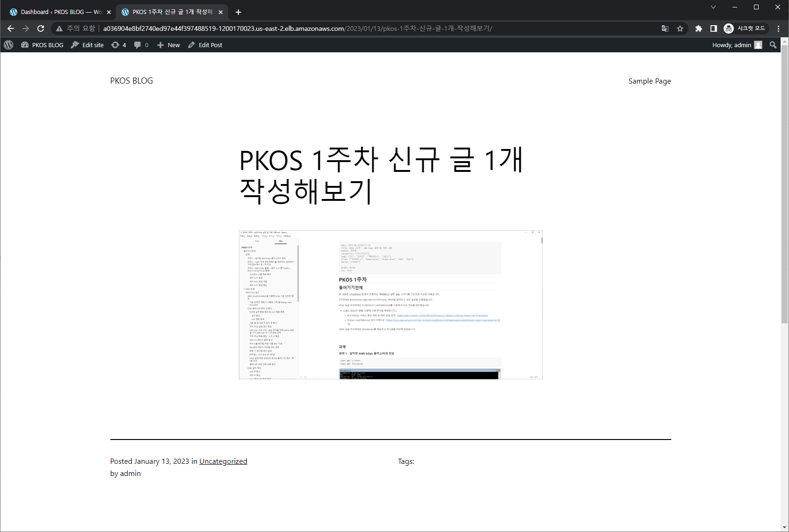Open a new browser tab
Viewport: 789px width, 532px height.
[x=238, y=12]
